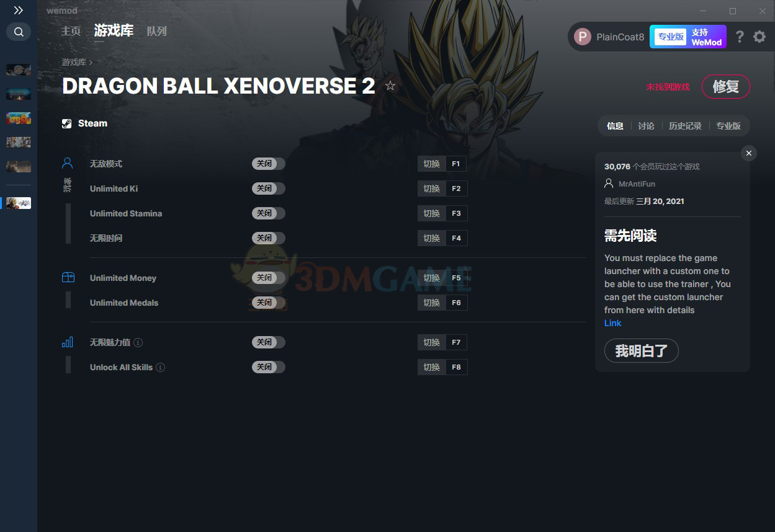This screenshot has width=775, height=532.
Task: Go to 主页 home tab
Action: 71,31
